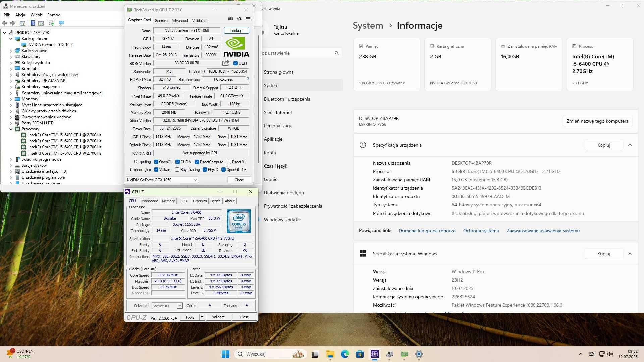The width and height of the screenshot is (644, 362).
Task: Toggle the DirectML checkbox in GPU-Z
Action: point(229,162)
